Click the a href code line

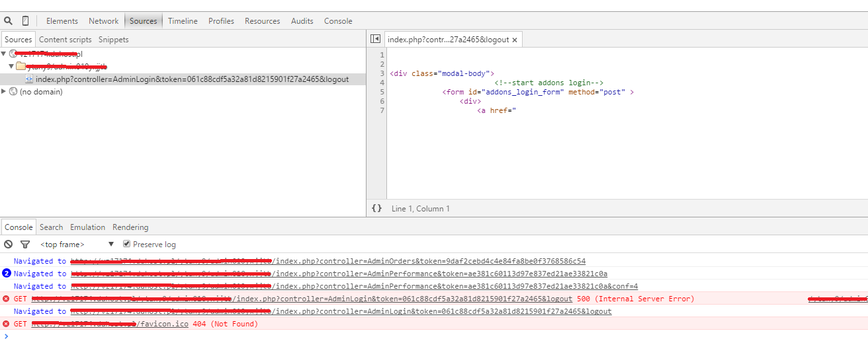pos(496,110)
